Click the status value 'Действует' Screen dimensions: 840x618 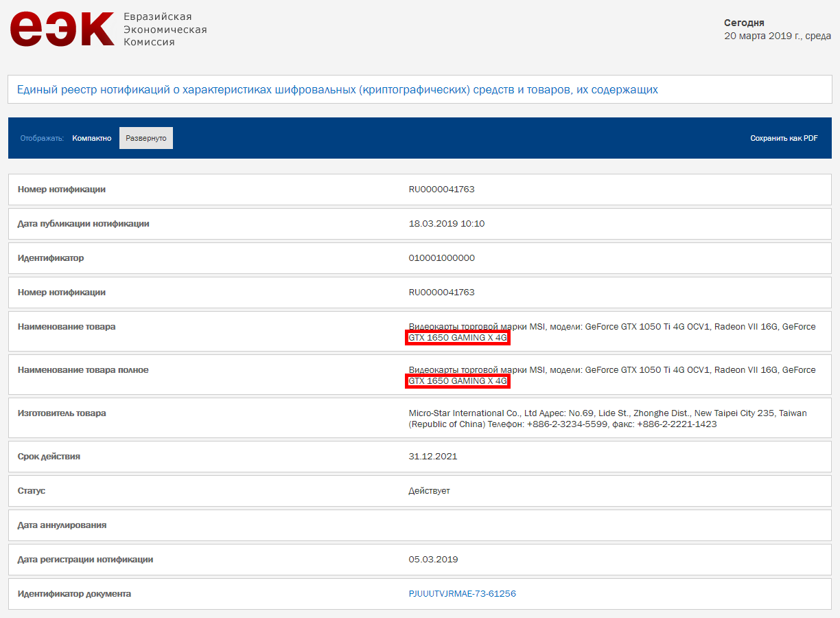tap(429, 491)
